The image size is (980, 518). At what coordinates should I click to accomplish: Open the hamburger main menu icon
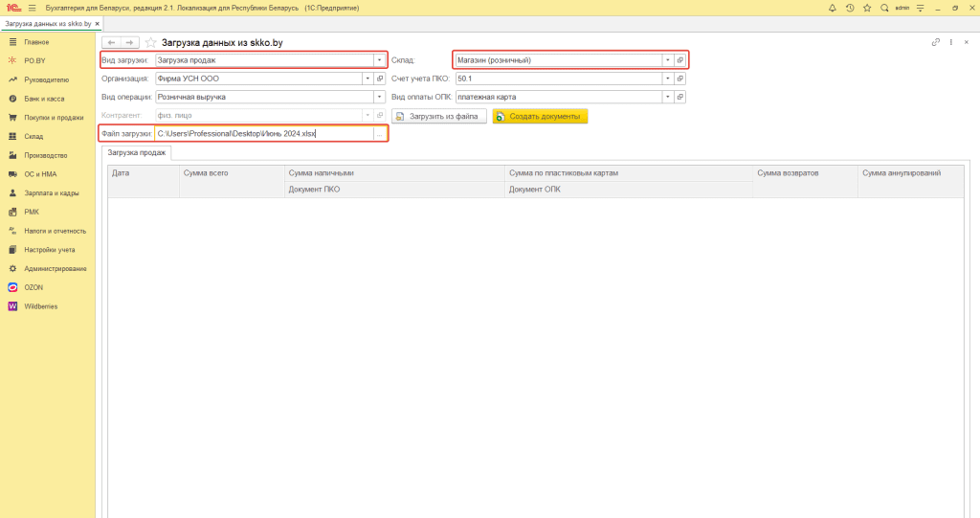pyautogui.click(x=32, y=8)
